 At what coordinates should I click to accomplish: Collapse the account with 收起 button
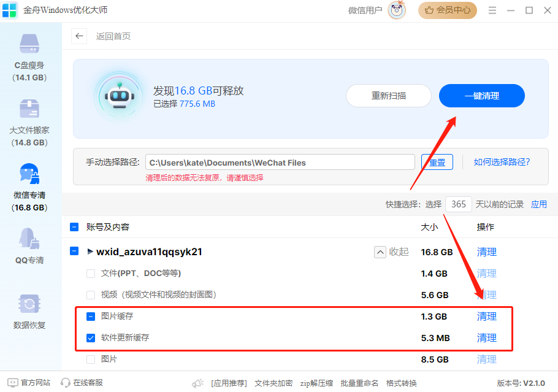point(392,252)
